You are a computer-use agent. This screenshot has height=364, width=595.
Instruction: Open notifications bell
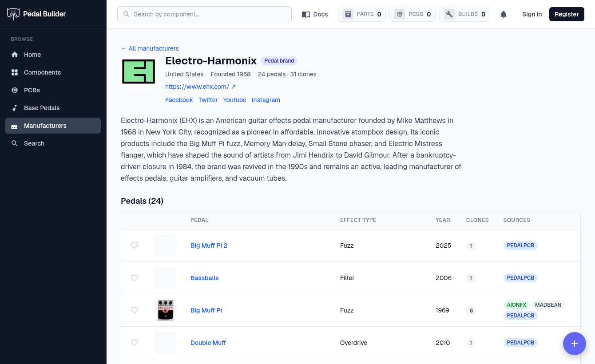504,14
